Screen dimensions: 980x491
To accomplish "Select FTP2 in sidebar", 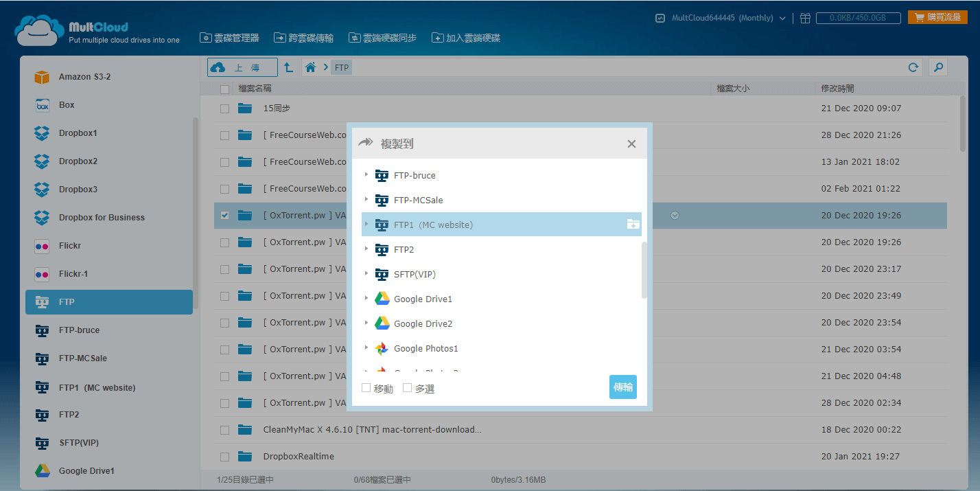I will 109,415.
